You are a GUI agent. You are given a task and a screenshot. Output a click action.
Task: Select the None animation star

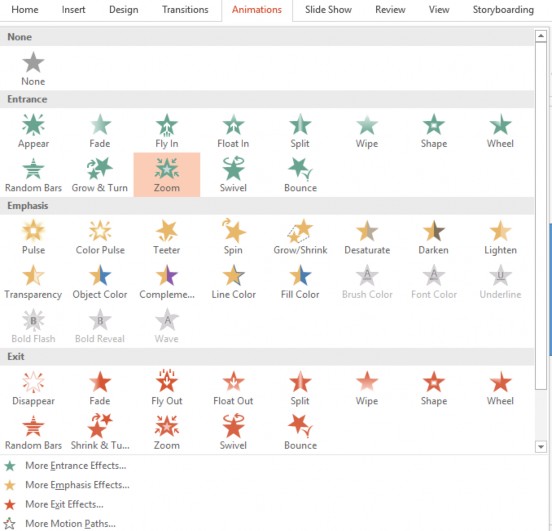33,69
